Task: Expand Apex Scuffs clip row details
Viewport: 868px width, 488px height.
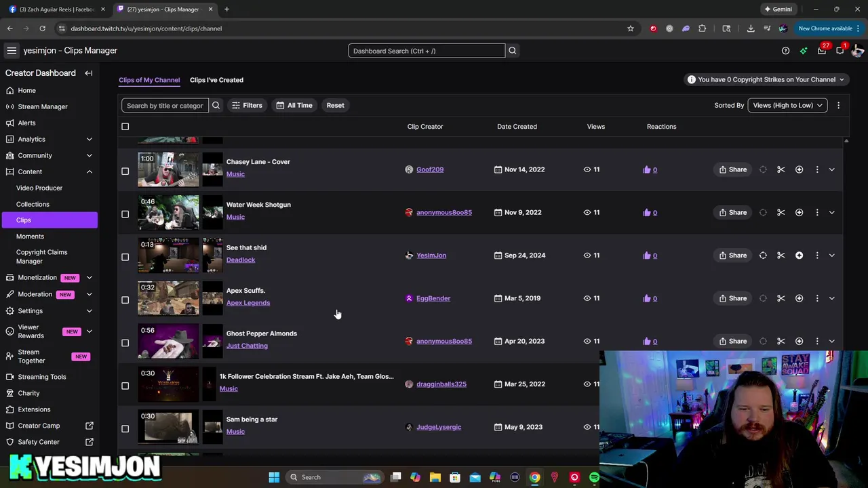Action: click(832, 298)
